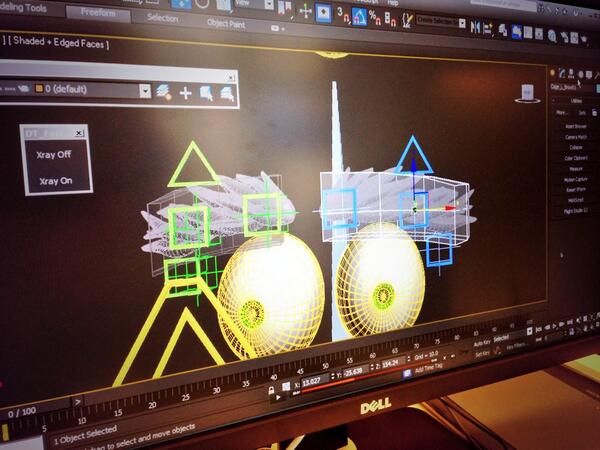Viewport: 600px width, 450px height.
Task: Click the Xray Off button
Action: tap(54, 155)
